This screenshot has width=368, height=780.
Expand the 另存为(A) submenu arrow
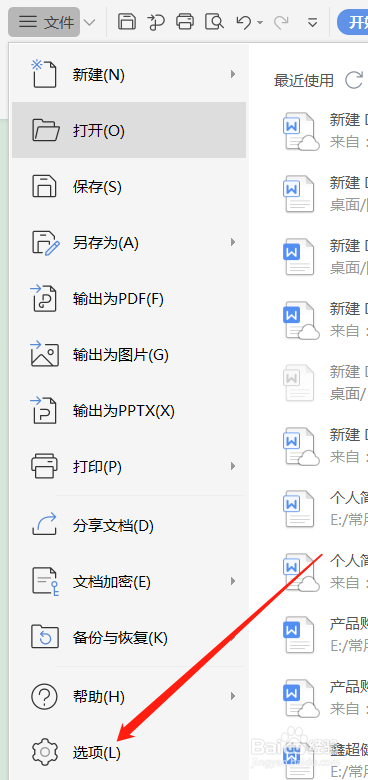[x=232, y=242]
